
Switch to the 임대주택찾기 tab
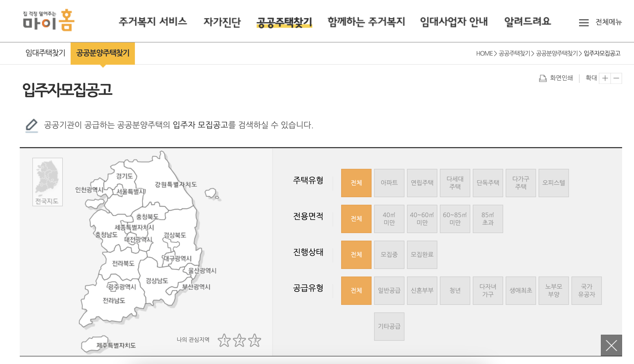pos(45,53)
